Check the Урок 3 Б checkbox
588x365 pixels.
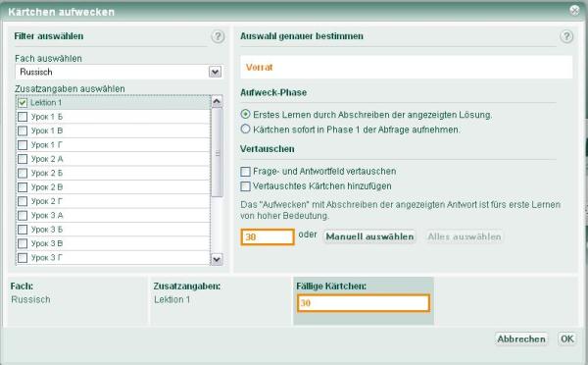[23, 230]
